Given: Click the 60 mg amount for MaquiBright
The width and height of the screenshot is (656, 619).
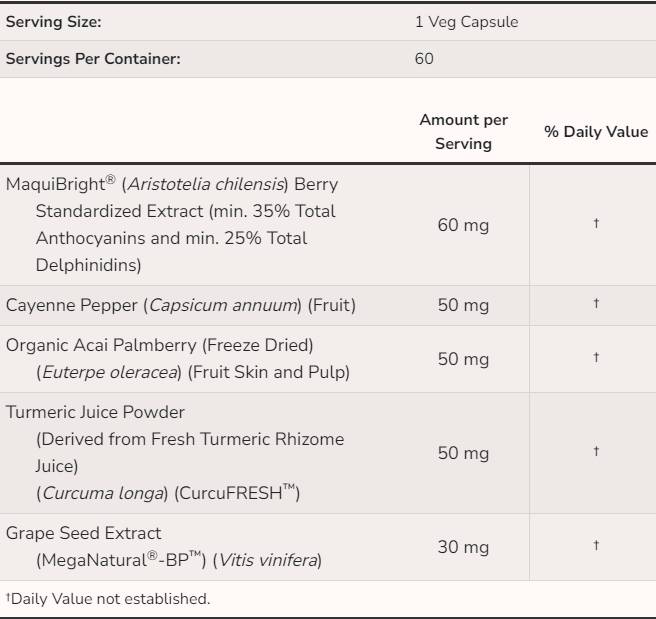Looking at the screenshot, I should 463,225.
